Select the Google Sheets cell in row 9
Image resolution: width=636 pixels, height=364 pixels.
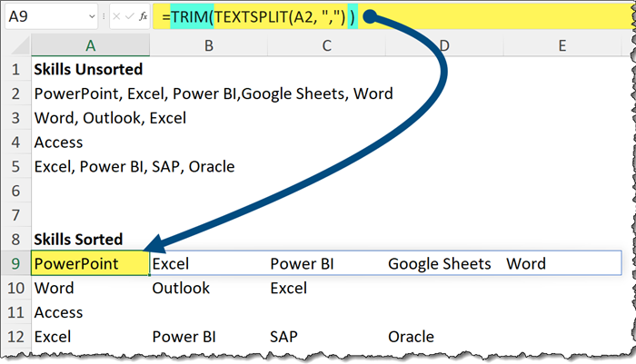click(x=440, y=263)
